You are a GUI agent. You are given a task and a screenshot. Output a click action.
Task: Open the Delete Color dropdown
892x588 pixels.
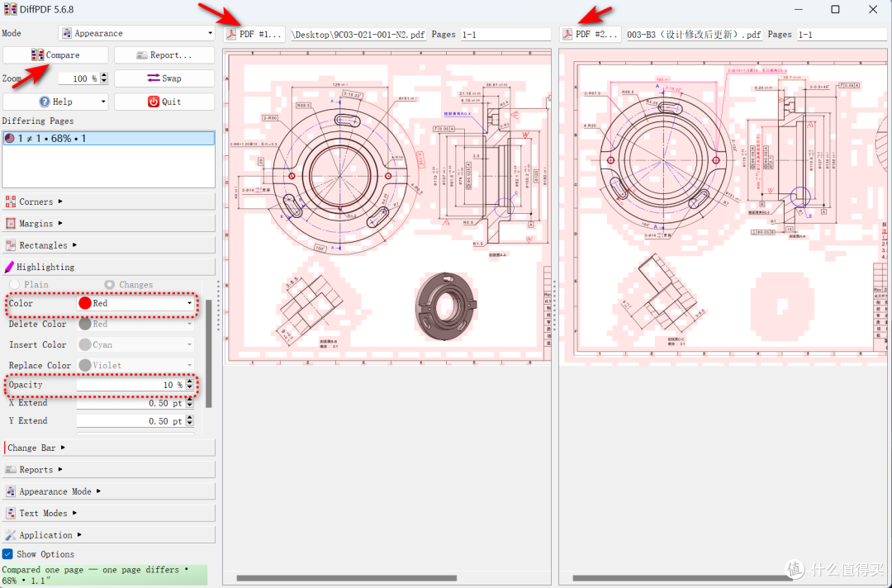point(135,324)
